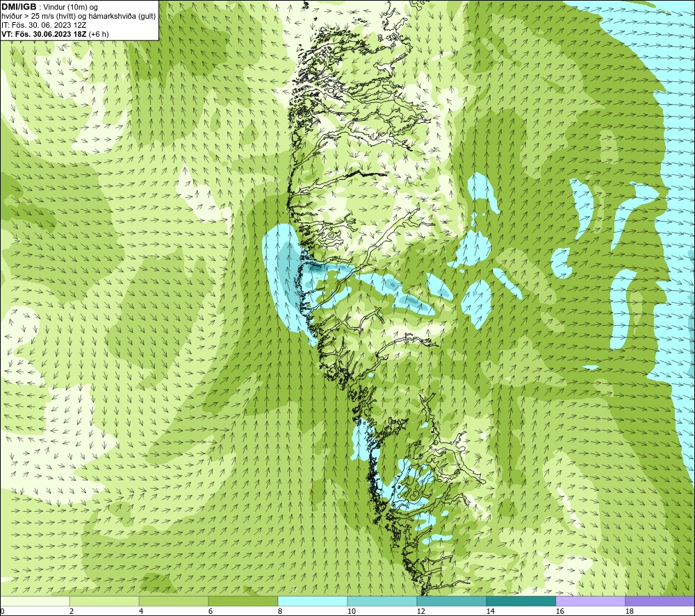The width and height of the screenshot is (695, 616).
Task: Click the 8–10 m/s light cyan swatch
Action: coord(313,601)
